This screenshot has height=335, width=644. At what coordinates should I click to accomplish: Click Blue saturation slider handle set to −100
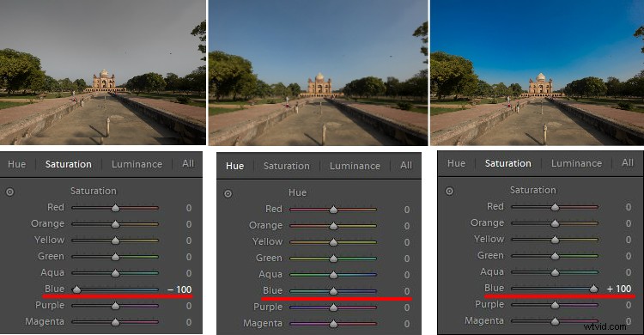coord(76,289)
